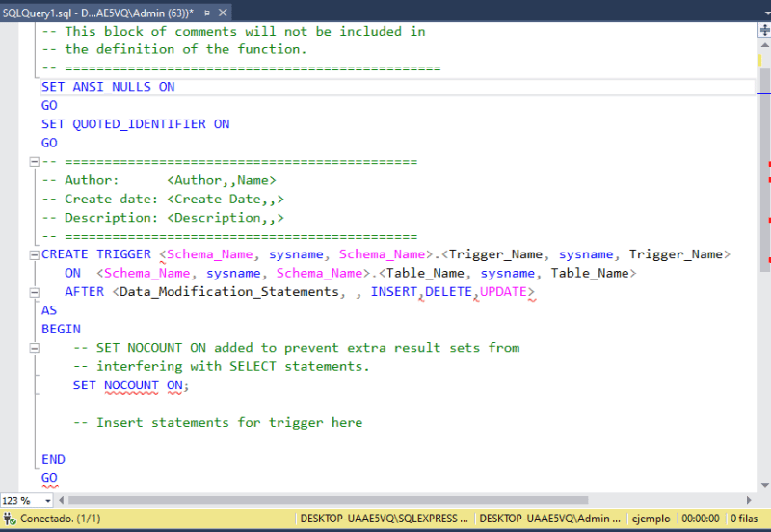This screenshot has width=771, height=532.
Task: Click the END keyword
Action: click(x=53, y=459)
